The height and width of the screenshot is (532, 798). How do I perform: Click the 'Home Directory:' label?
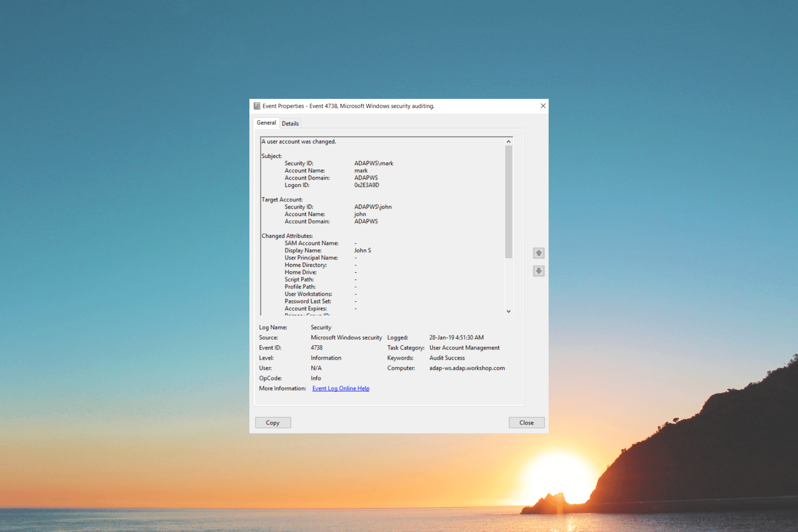305,265
